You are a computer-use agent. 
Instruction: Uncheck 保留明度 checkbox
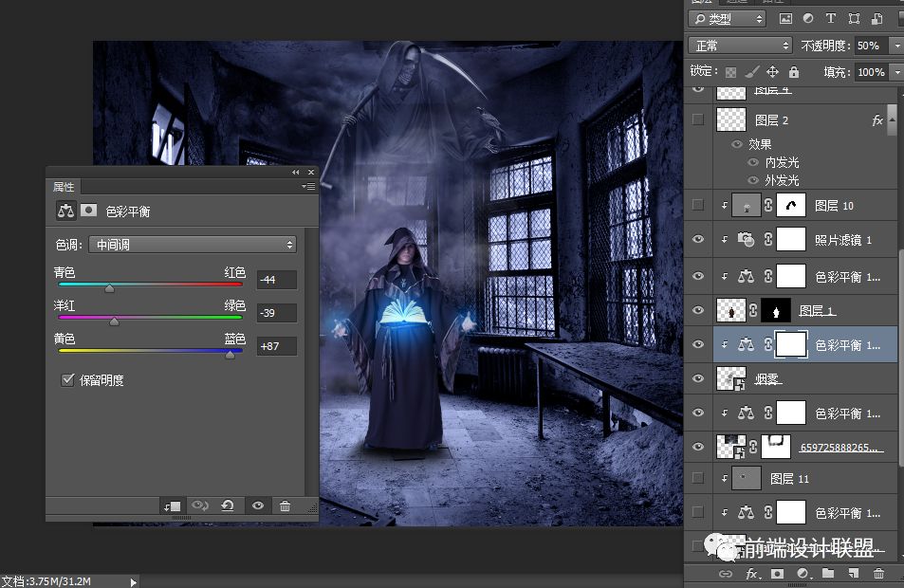tap(67, 379)
